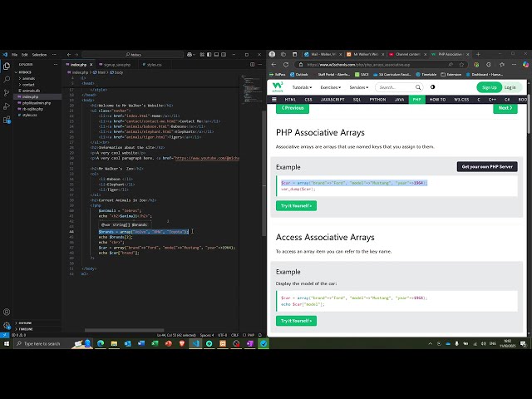Image resolution: width=532 pixels, height=399 pixels.
Task: Open the Search view in VS Code activity bar
Action: (x=7, y=80)
